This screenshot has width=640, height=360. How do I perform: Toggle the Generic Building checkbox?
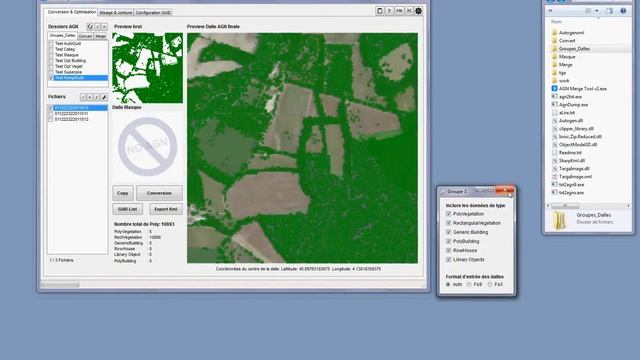[449, 232]
